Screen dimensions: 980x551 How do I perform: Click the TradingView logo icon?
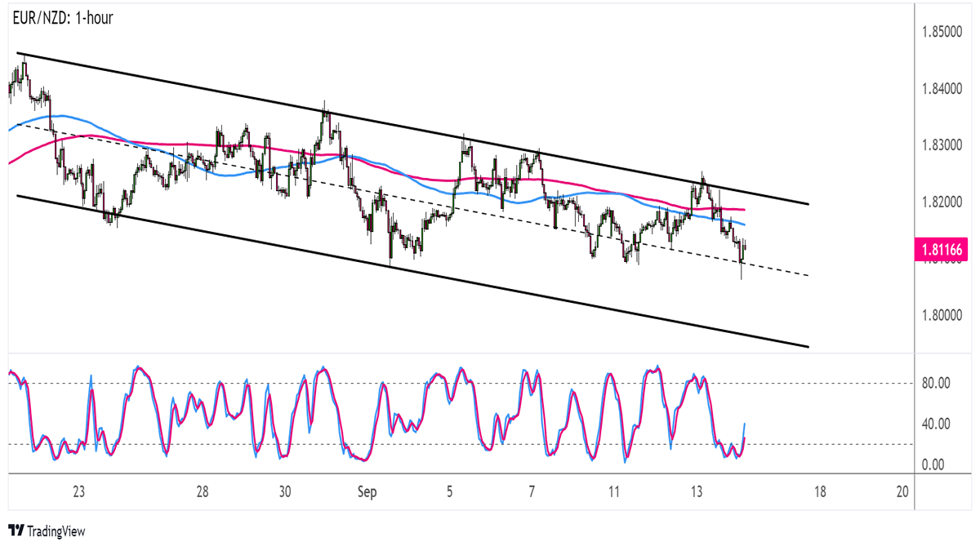(x=16, y=531)
